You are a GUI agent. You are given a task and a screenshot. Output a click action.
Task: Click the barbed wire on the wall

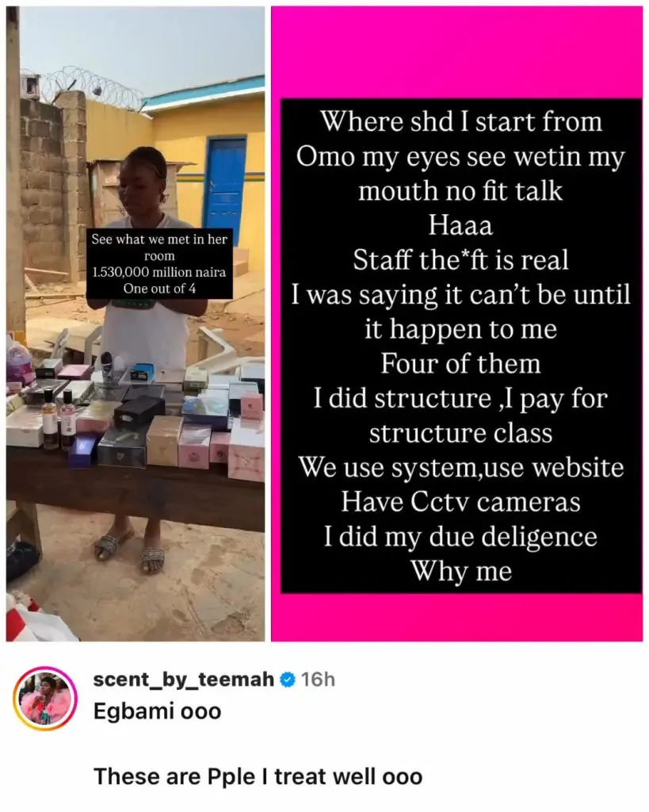pyautogui.click(x=90, y=86)
